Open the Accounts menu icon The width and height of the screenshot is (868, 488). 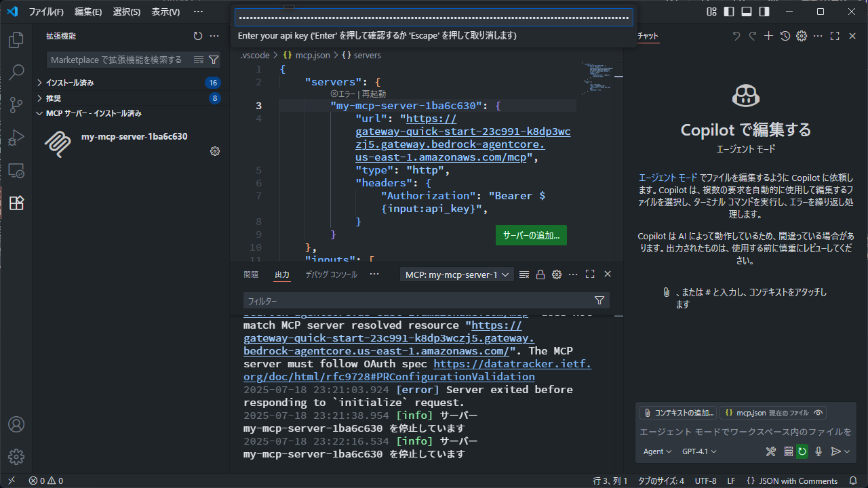16,424
